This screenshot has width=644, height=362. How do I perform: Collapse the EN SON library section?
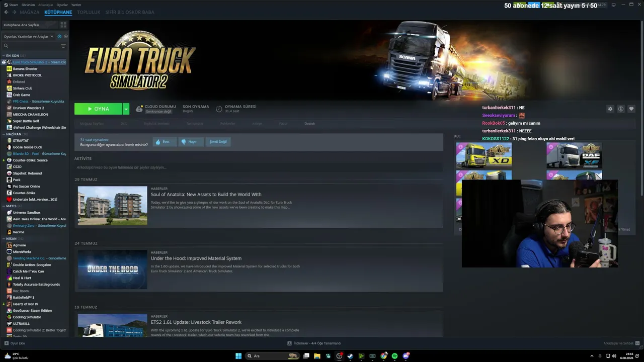coord(4,56)
